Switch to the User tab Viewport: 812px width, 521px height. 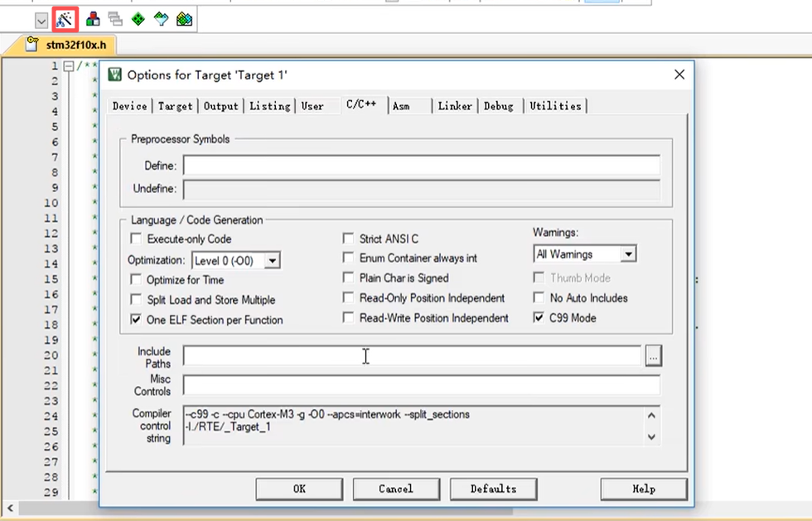pos(312,106)
